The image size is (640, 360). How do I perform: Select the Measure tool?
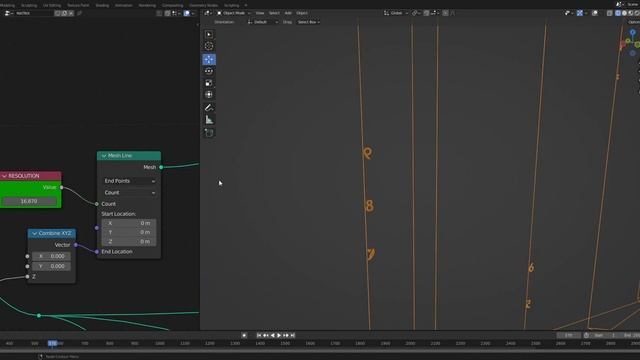point(209,120)
